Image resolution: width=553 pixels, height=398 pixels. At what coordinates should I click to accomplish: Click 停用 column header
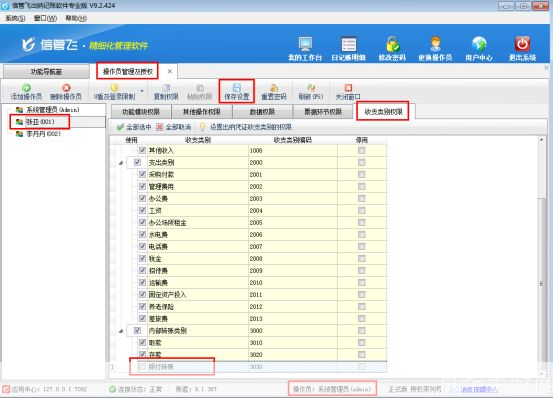pos(361,140)
